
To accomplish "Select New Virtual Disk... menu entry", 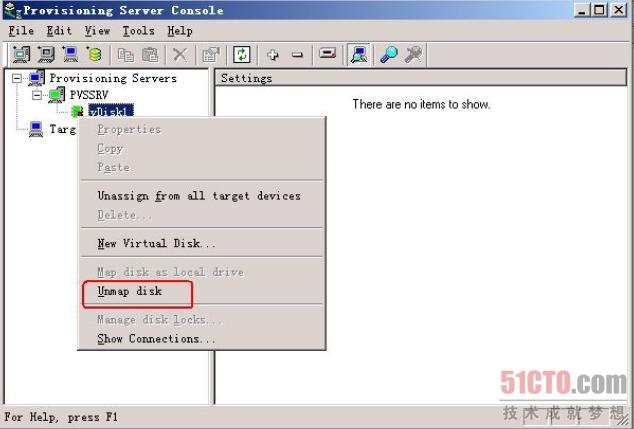I will 202,243.
